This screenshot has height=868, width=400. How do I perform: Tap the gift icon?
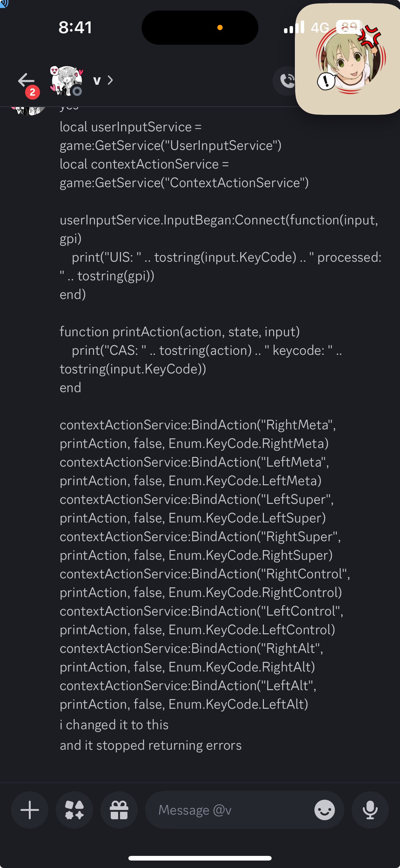point(119,810)
